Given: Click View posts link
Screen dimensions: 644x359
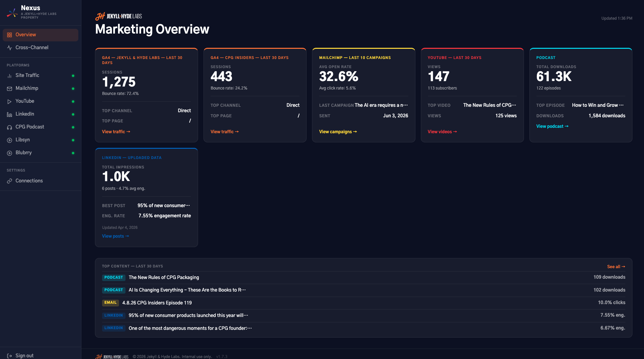Looking at the screenshot, I should point(115,236).
